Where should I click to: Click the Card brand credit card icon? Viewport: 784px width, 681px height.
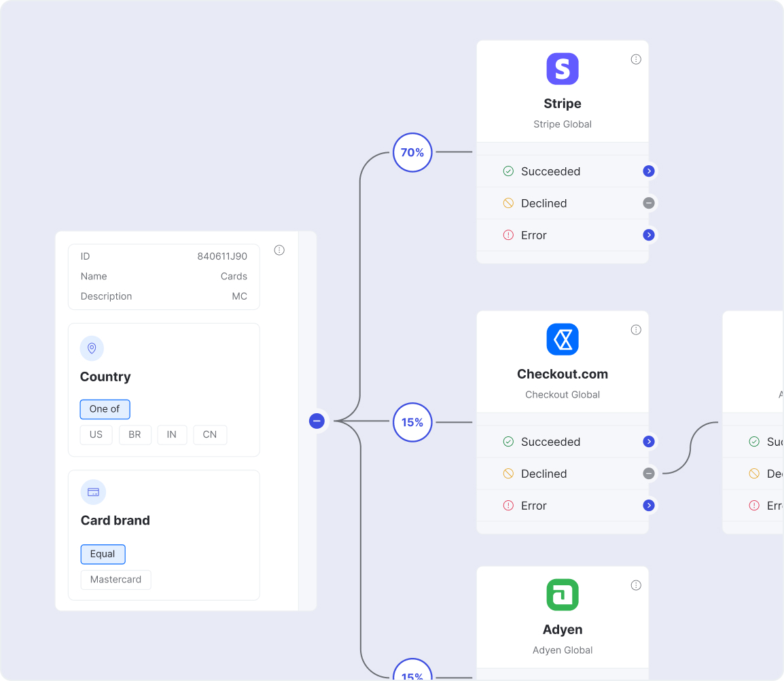[x=94, y=492]
